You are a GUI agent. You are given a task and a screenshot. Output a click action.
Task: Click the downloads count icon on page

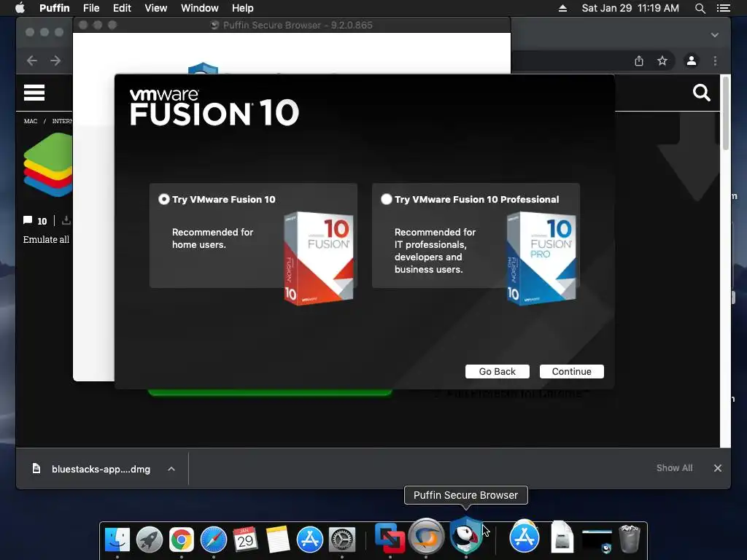tap(66, 220)
